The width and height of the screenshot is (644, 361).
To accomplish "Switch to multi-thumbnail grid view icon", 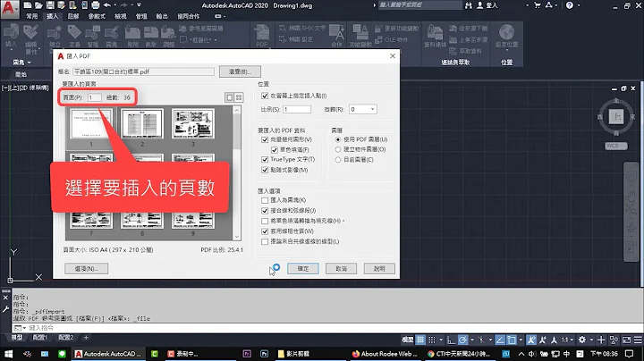I will (x=239, y=97).
